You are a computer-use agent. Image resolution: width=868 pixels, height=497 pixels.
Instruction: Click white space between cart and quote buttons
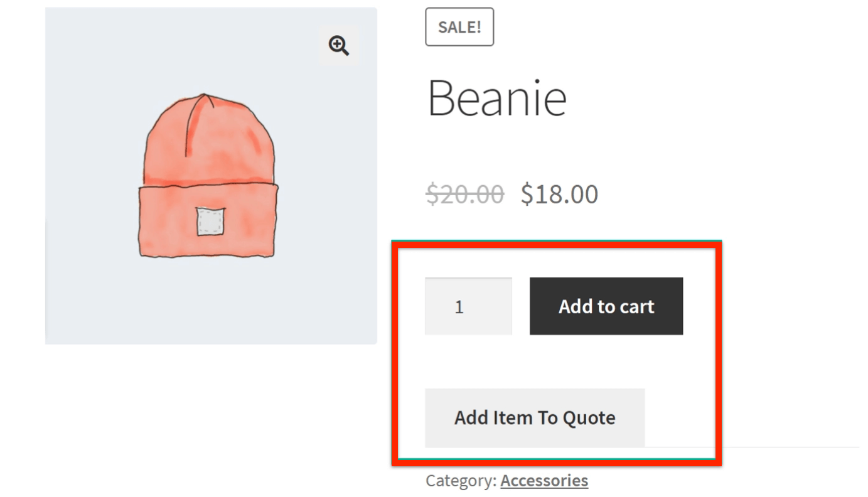pos(552,361)
